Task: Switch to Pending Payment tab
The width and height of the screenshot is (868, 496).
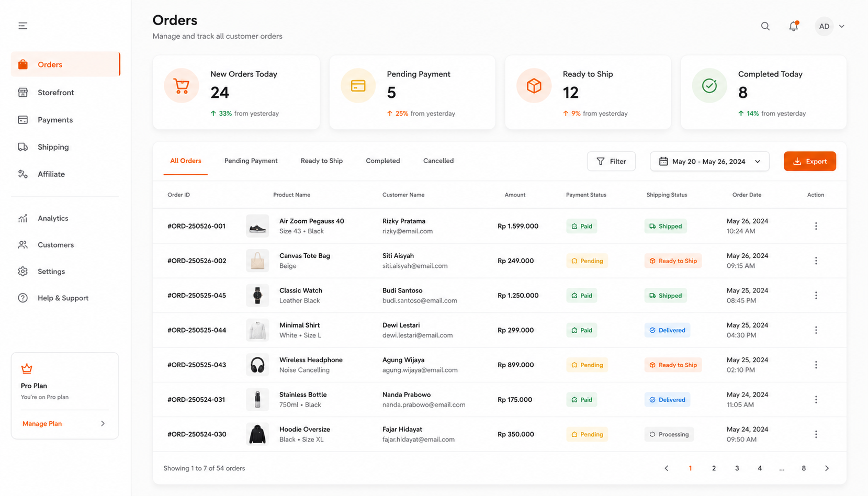Action: pos(251,161)
